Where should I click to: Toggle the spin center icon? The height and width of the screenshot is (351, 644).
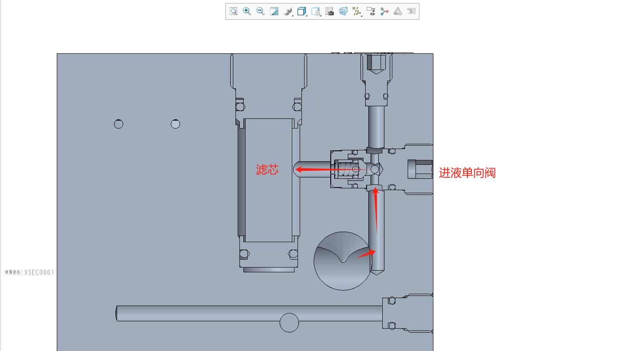pos(384,11)
